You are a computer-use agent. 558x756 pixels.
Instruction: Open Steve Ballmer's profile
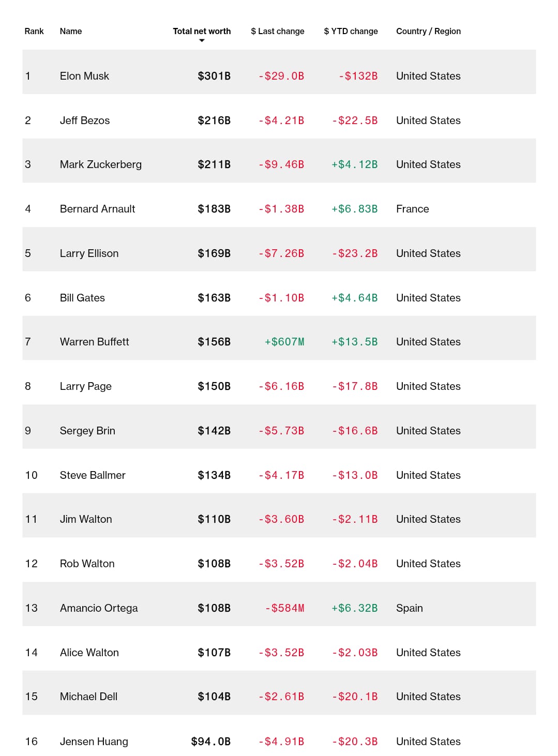click(93, 475)
